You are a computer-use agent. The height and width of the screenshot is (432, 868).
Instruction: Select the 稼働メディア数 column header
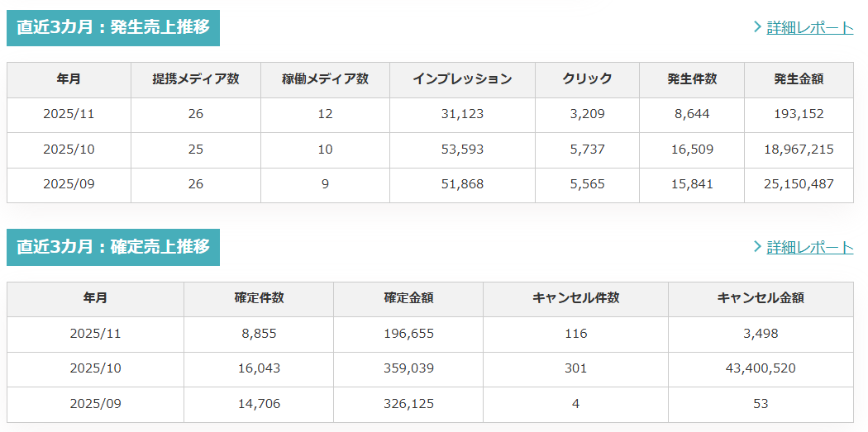pos(325,79)
